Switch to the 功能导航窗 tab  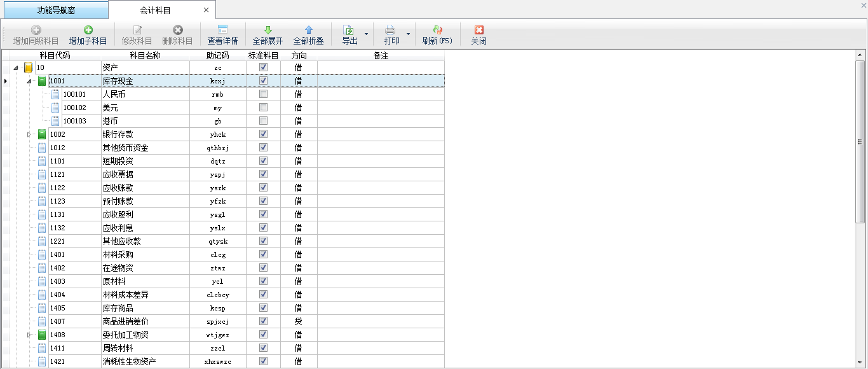pyautogui.click(x=56, y=10)
